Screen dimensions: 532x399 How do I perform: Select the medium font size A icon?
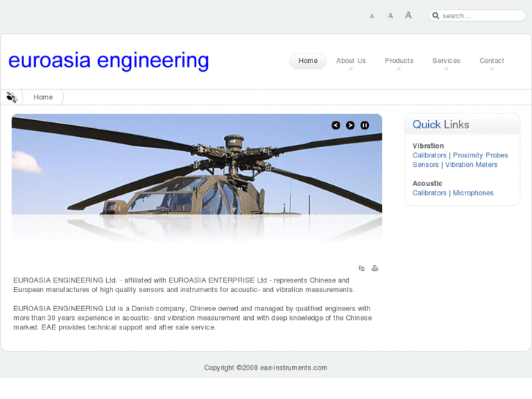click(x=390, y=16)
